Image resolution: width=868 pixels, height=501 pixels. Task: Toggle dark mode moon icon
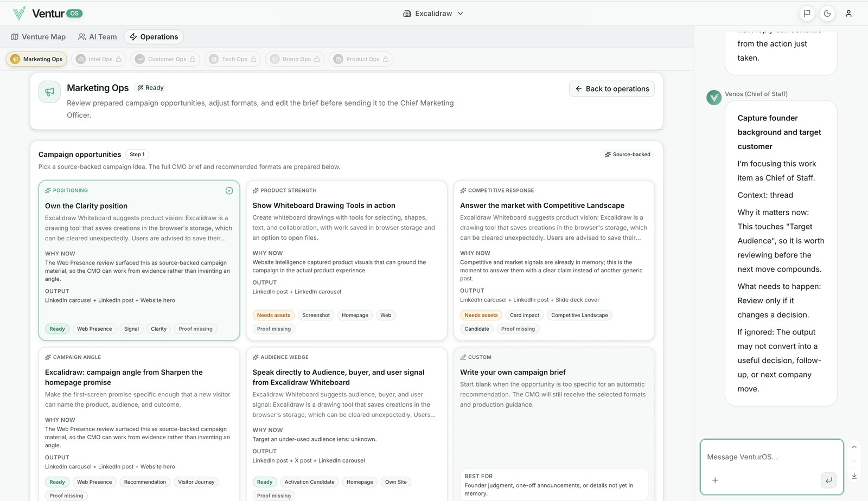click(827, 14)
